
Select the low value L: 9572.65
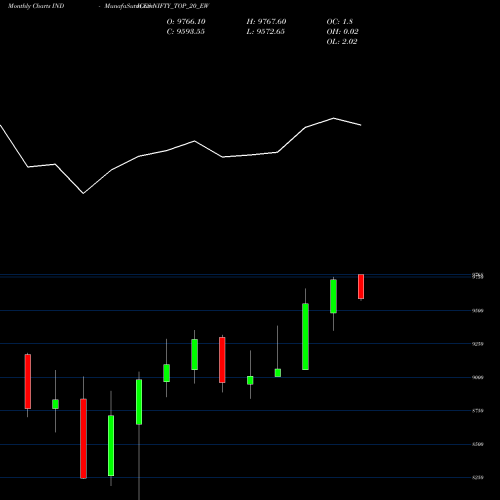coord(266,32)
